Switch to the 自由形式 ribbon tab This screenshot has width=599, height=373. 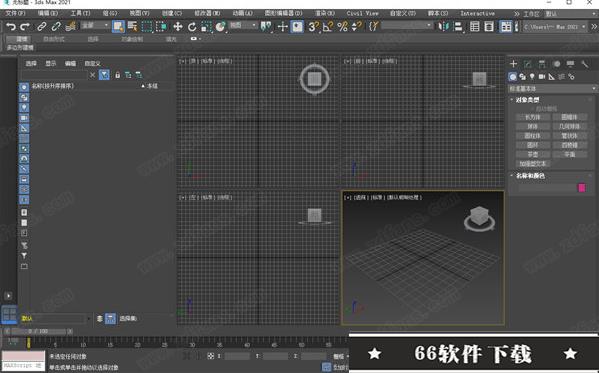pyautogui.click(x=53, y=39)
